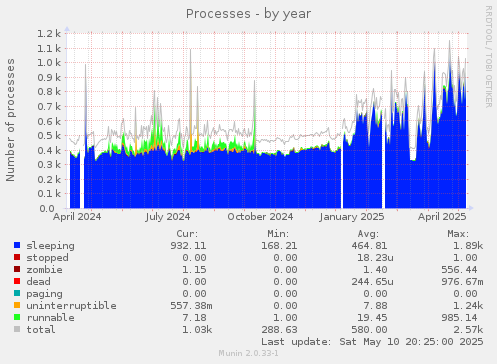Click dead maximum value 976.67m
This screenshot has width=497, height=364.
[x=462, y=282]
